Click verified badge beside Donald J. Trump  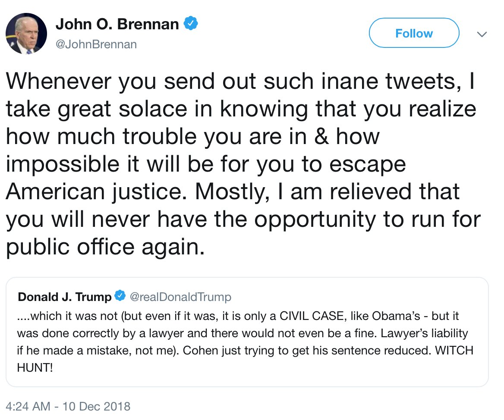120,296
